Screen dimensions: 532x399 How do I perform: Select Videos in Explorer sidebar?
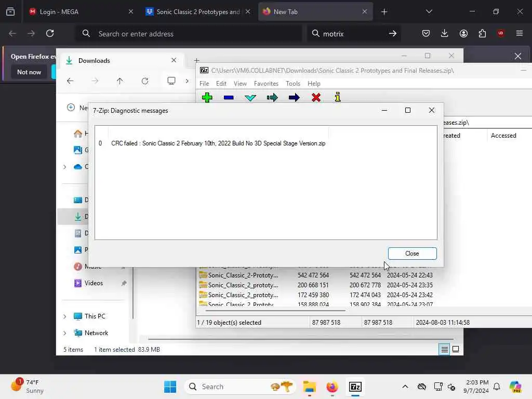[x=94, y=283]
